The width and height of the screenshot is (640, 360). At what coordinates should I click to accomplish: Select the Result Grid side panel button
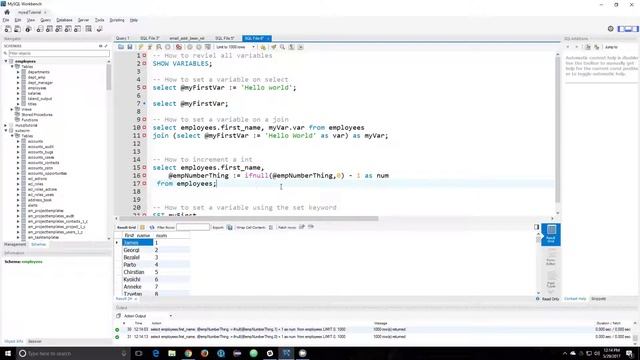pos(551,234)
